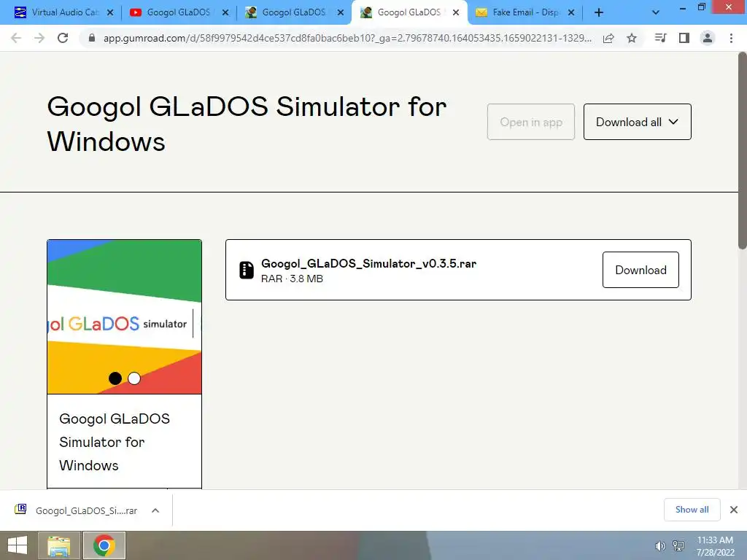Go forward to the next page
The width and height of the screenshot is (747, 560).
39,38
